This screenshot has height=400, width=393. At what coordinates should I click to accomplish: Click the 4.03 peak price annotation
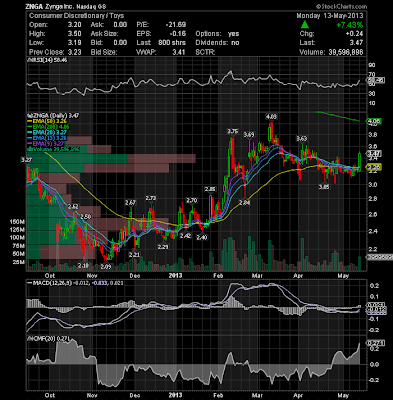(x=271, y=117)
